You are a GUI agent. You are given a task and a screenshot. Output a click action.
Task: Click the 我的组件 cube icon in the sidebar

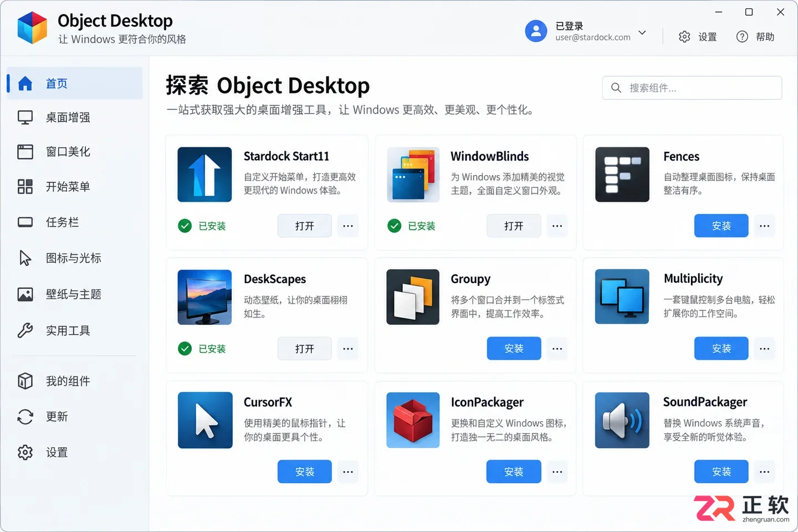click(25, 381)
